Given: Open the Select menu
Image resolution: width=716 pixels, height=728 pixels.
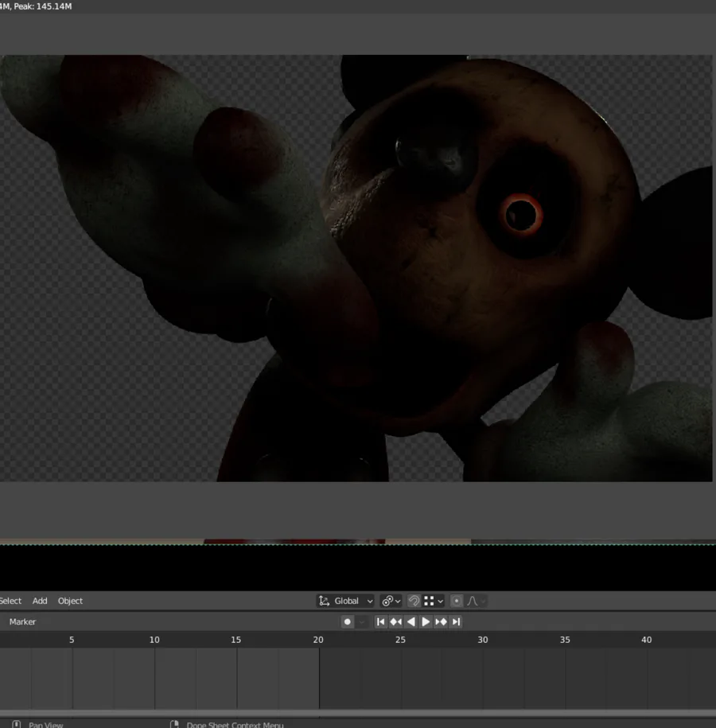Looking at the screenshot, I should coord(10,601).
